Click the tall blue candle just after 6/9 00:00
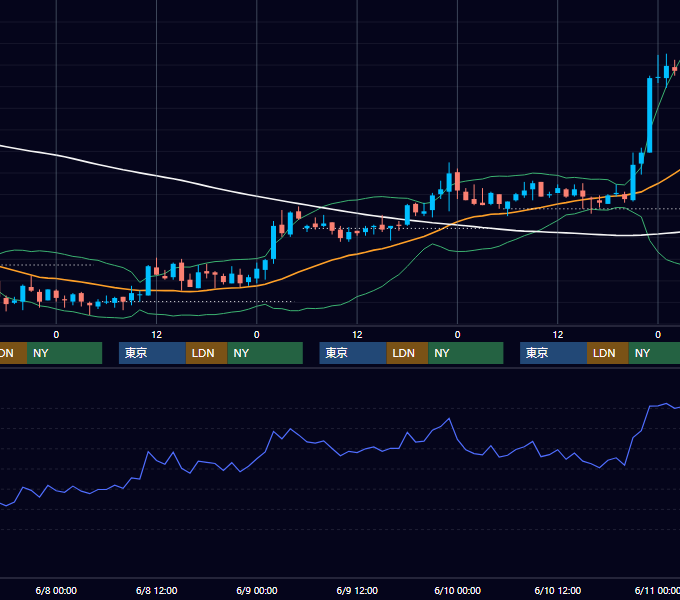This screenshot has height=600, width=680. coord(274,242)
